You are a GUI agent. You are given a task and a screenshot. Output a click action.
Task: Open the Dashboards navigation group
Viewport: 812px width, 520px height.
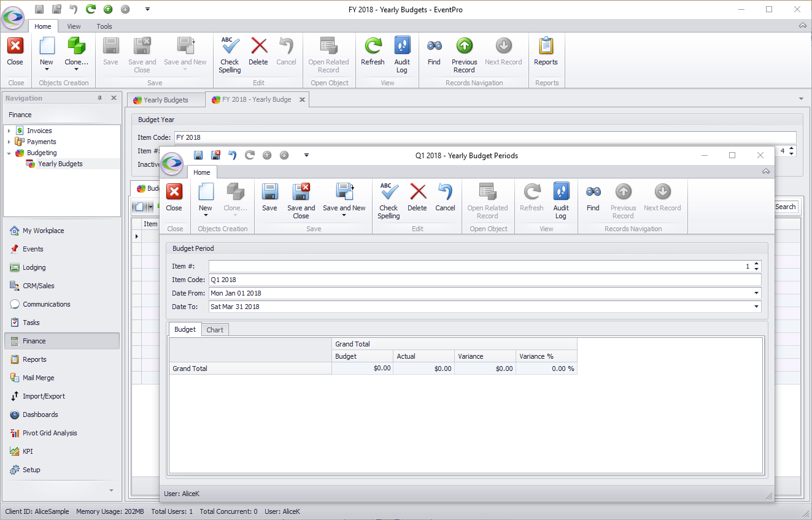click(62, 415)
